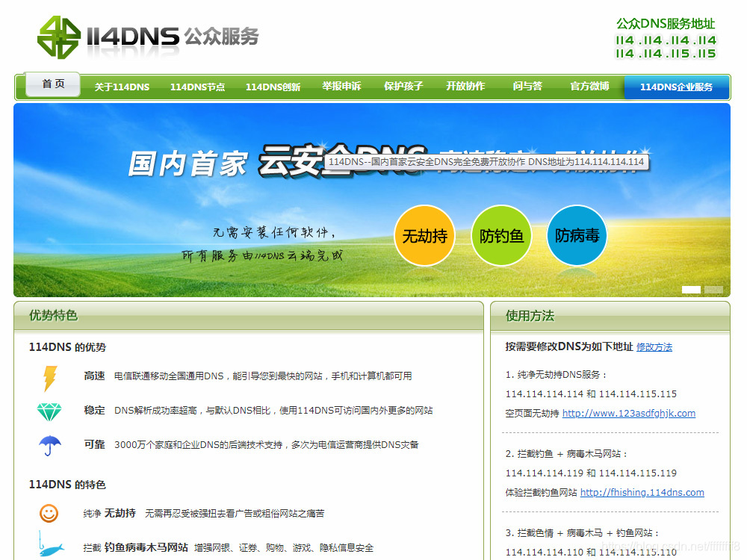Click the fish hook phishing icon

[51, 544]
